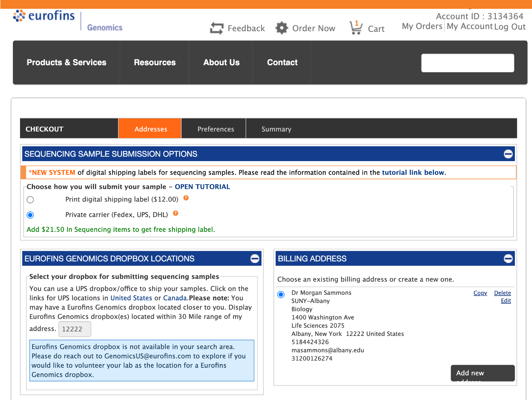Open the Contact menu
532x400 pixels.
(282, 63)
